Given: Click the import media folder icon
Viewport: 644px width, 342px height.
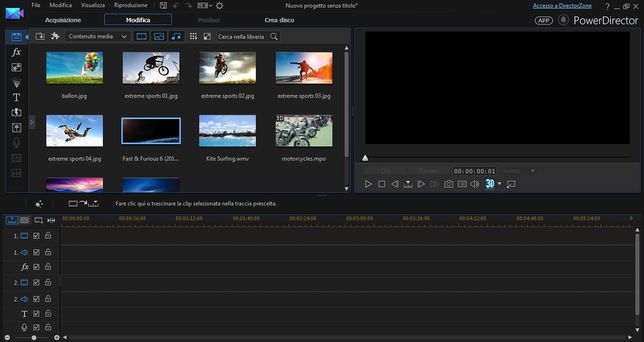Looking at the screenshot, I should [x=40, y=36].
